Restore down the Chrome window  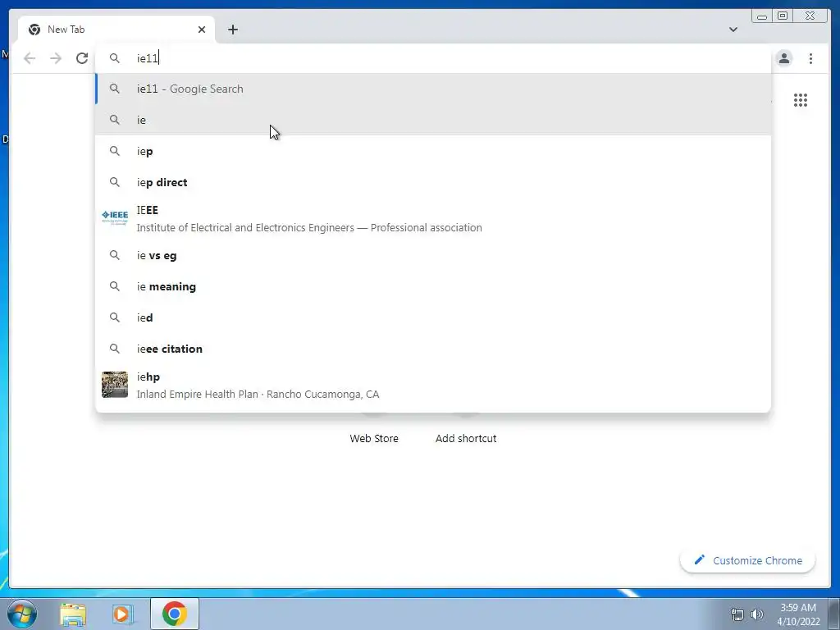782,16
